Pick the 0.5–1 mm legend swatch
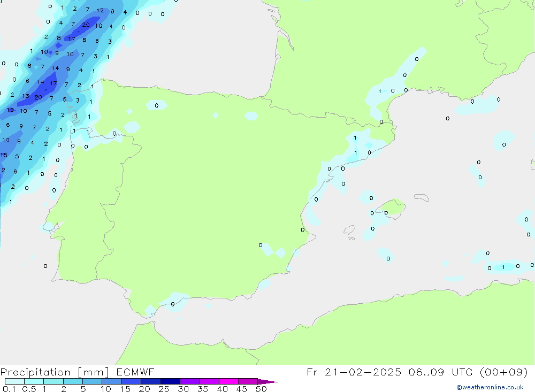This screenshot has height=392, width=535. (34, 381)
